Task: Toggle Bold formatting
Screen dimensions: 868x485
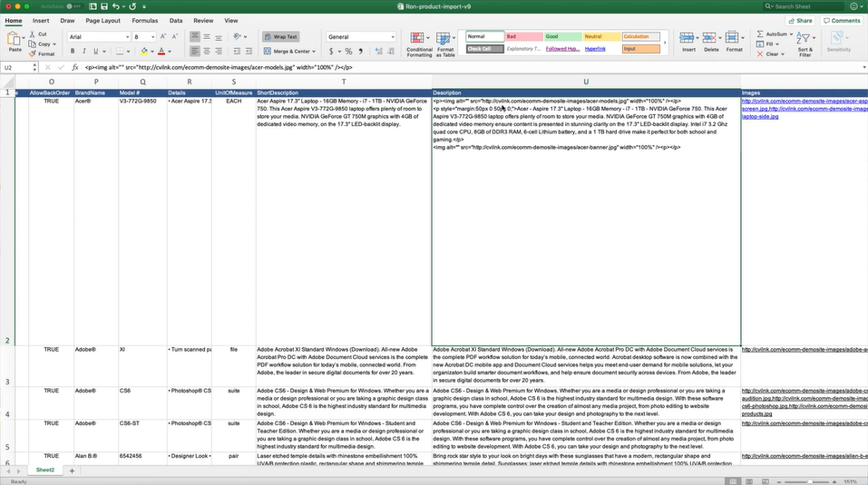Action: point(72,51)
